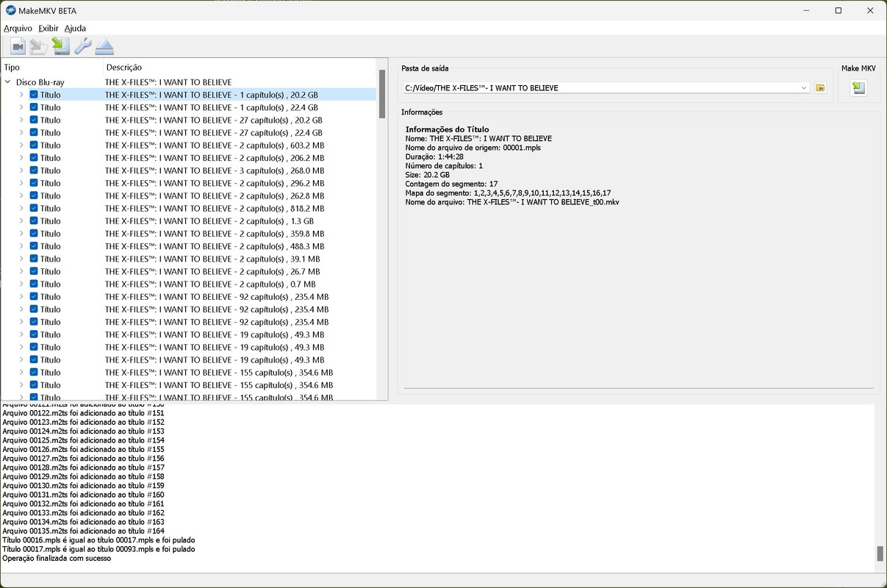Click the open video files camera icon

point(18,46)
